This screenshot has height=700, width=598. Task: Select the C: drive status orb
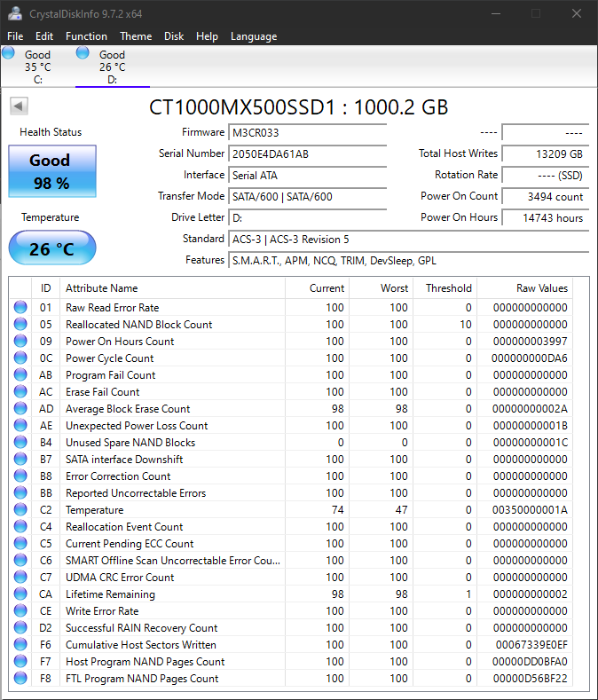[9, 53]
